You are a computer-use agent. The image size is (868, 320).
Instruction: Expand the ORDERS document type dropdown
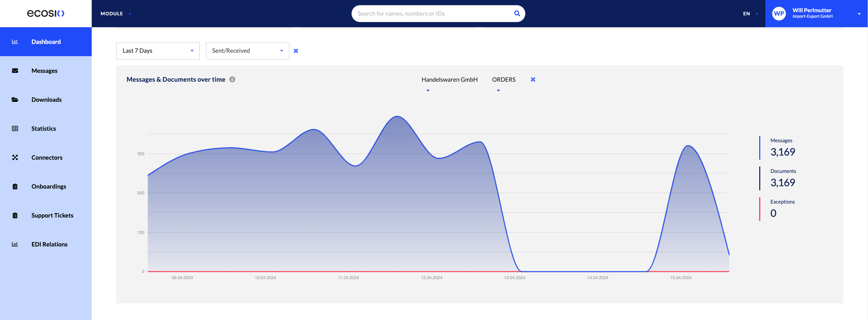click(504, 83)
